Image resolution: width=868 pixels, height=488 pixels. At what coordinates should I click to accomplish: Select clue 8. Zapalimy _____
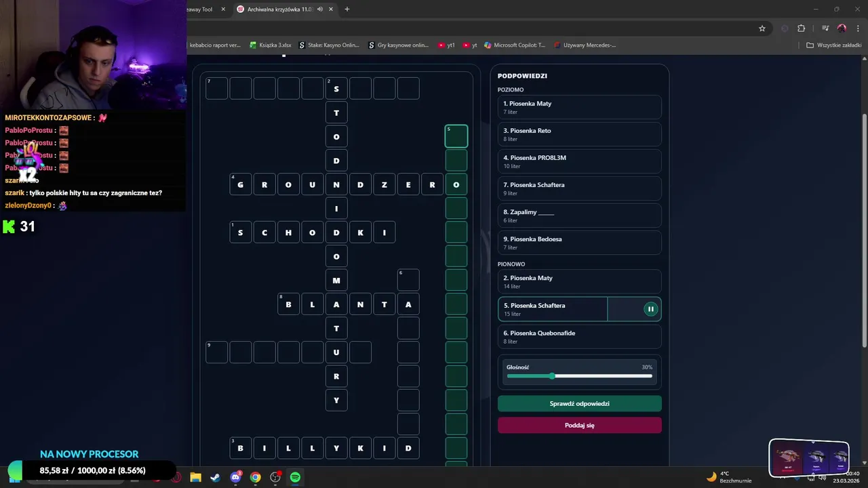click(580, 216)
